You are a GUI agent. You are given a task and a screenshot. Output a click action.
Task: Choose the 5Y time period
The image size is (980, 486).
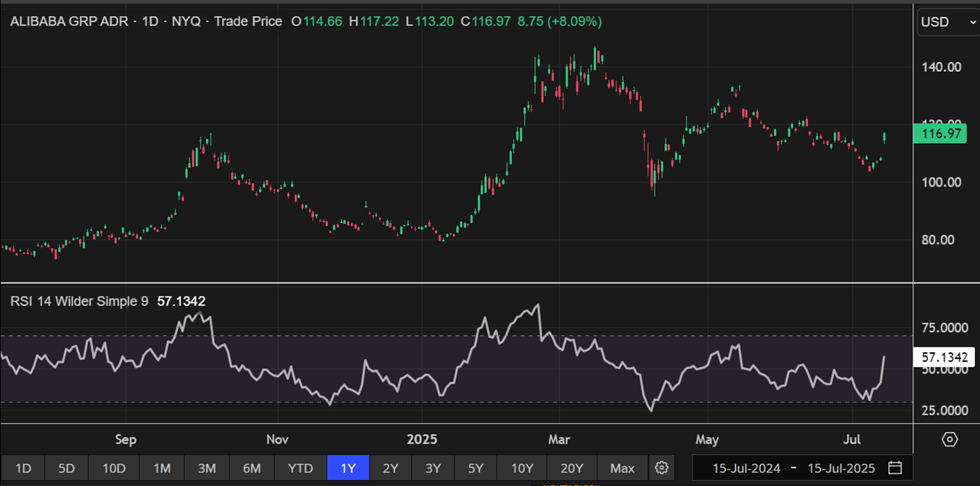click(475, 468)
